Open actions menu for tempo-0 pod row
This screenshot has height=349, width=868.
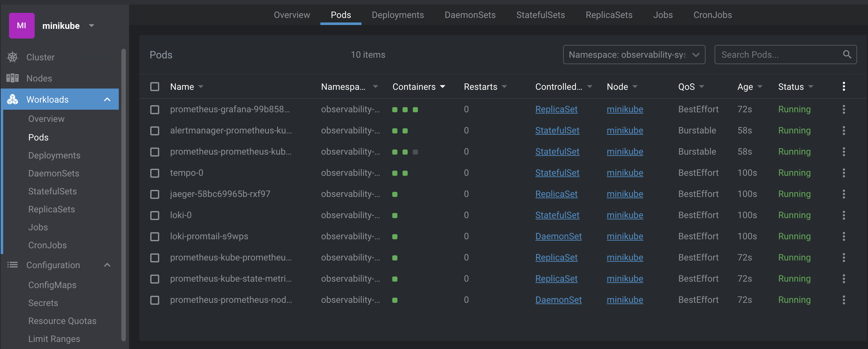843,173
